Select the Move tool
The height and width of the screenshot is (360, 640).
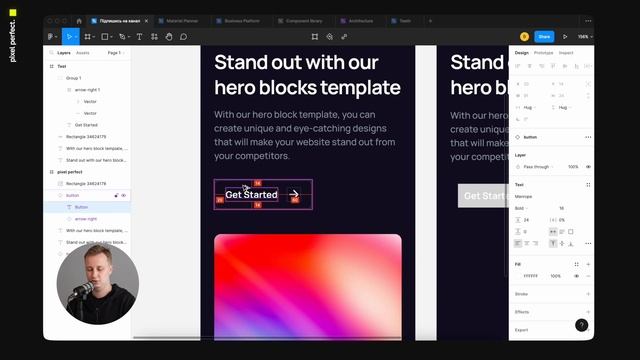click(69, 37)
